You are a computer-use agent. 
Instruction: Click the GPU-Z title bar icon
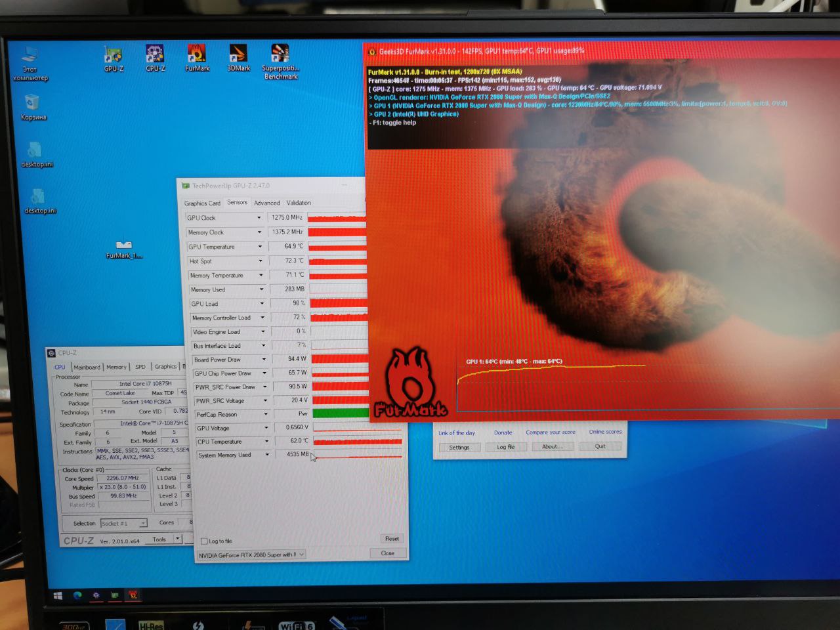(x=186, y=186)
